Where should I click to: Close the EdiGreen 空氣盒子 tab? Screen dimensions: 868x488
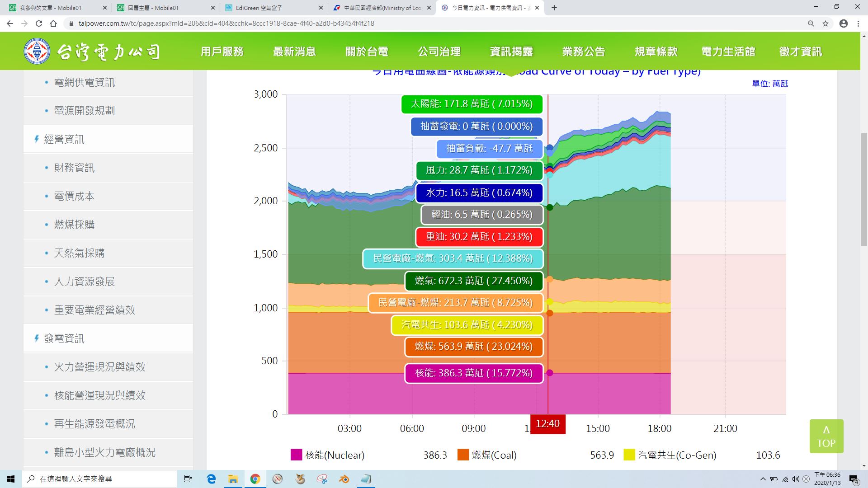click(321, 8)
